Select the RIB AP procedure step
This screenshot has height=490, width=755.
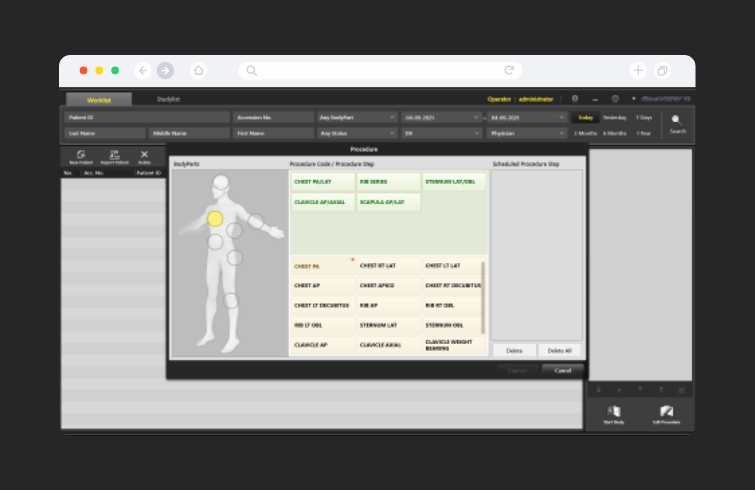pos(388,306)
